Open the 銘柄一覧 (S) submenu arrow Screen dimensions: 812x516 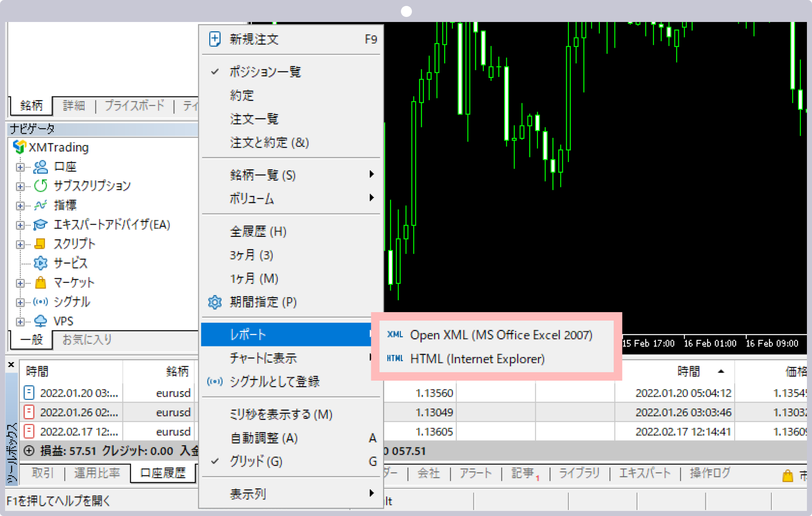point(371,174)
